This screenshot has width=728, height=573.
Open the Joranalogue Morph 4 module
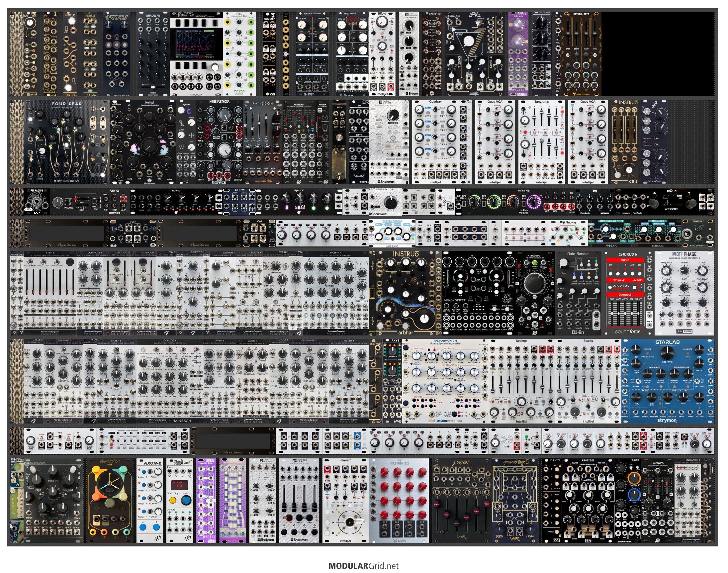pos(336,293)
